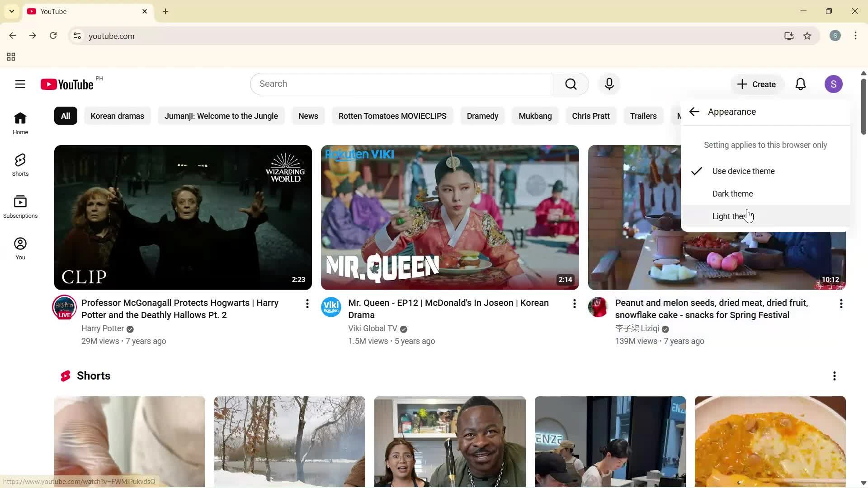Viewport: 868px width, 488px height.
Task: Open notifications bell
Action: point(801,84)
